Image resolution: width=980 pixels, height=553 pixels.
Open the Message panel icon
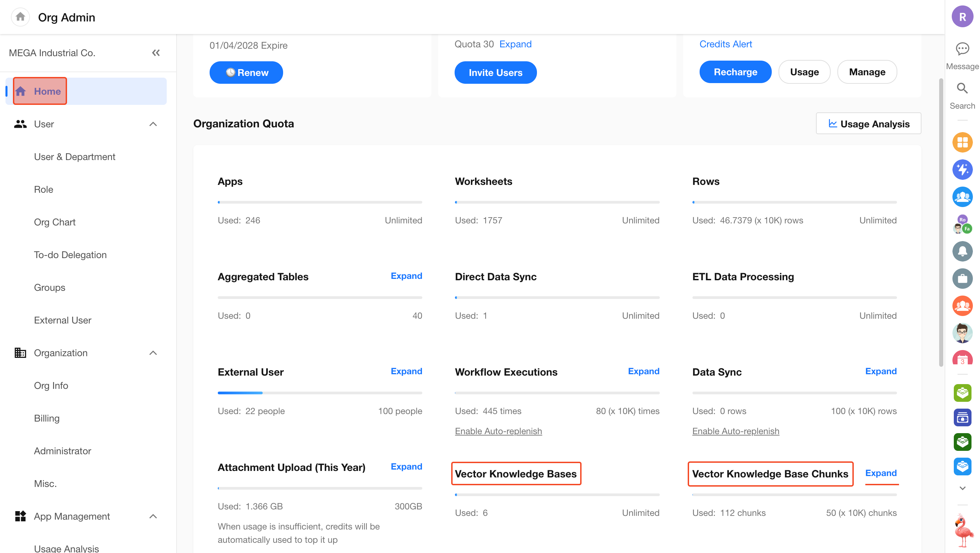pos(962,49)
